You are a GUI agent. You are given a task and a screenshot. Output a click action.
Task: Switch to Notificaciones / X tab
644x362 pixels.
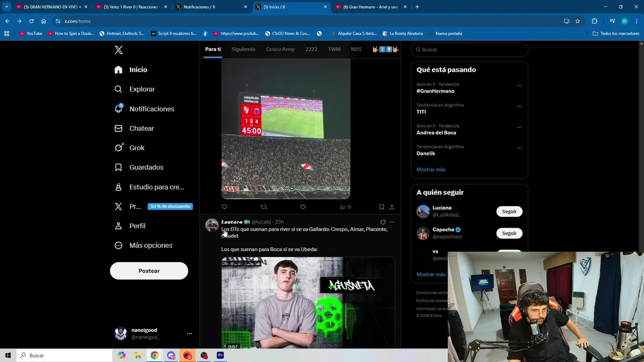pyautogui.click(x=211, y=7)
